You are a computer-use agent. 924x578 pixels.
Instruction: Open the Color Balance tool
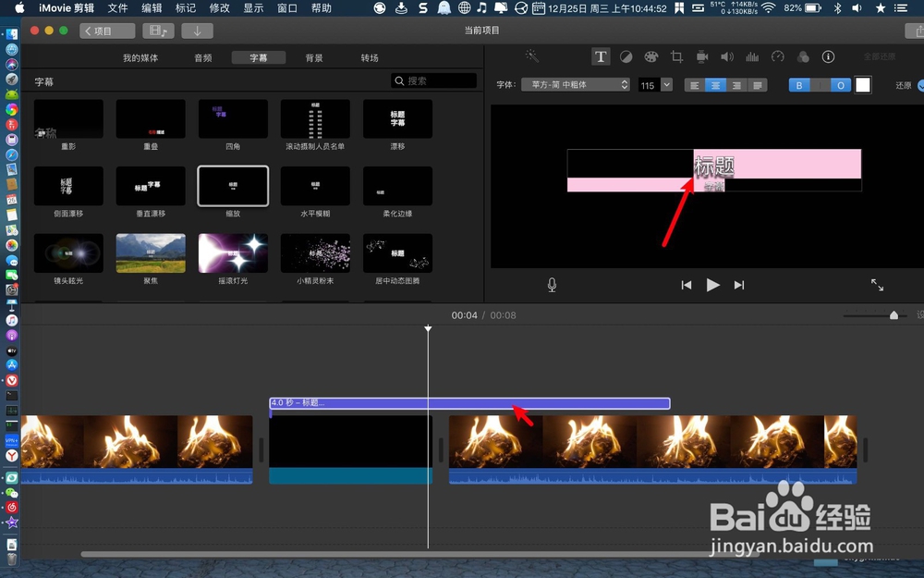[626, 56]
